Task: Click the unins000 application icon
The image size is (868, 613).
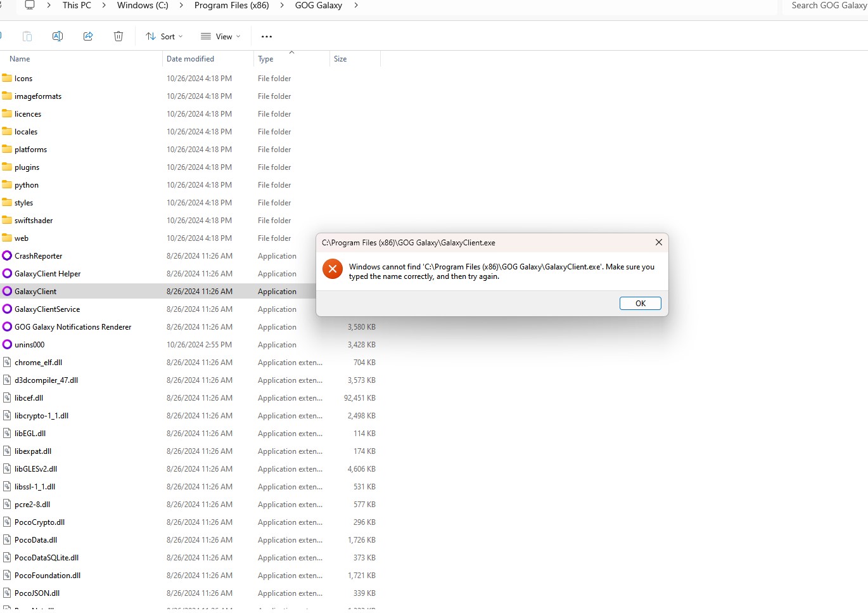Action: 7,344
